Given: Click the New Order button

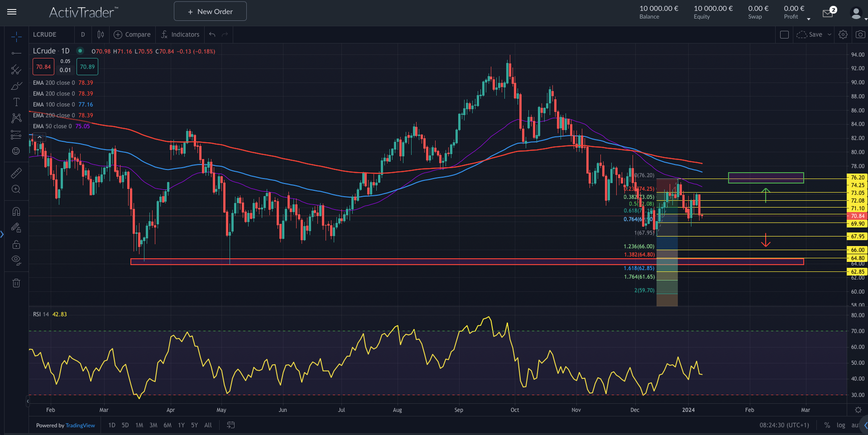Looking at the screenshot, I should [x=210, y=11].
